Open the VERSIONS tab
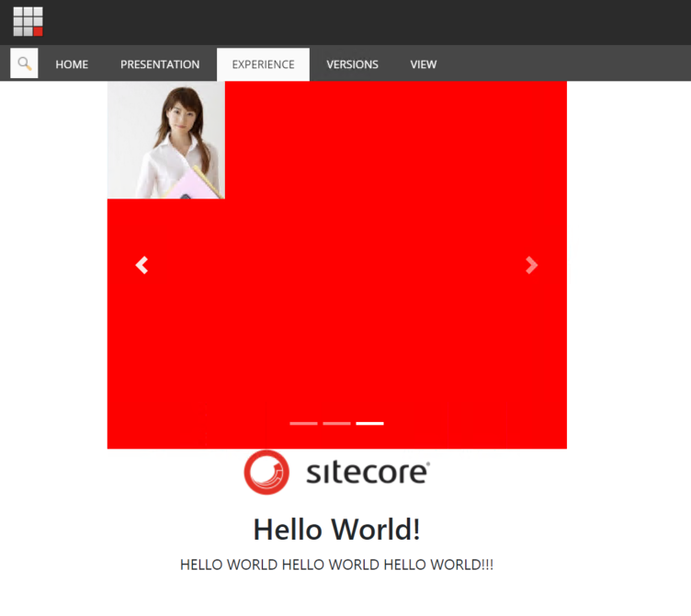 tap(352, 64)
